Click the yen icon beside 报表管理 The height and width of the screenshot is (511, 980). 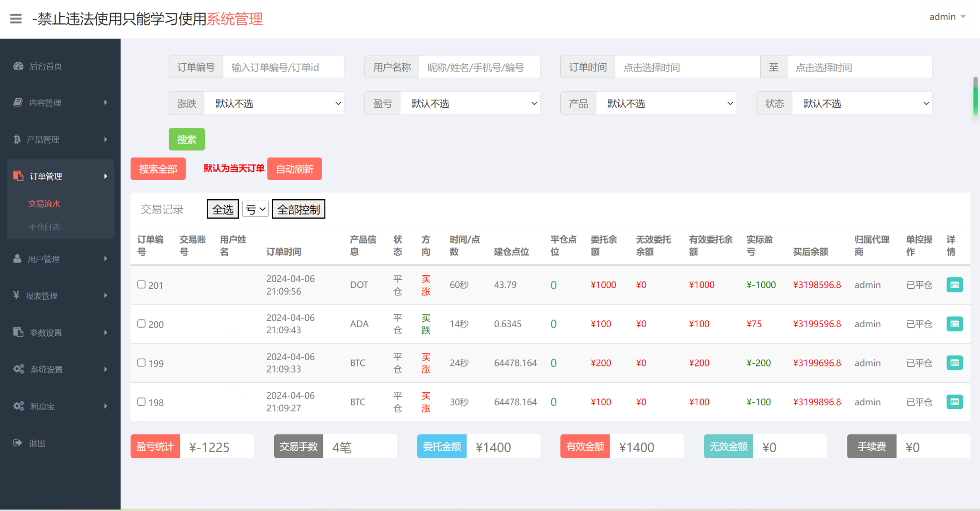pos(16,295)
